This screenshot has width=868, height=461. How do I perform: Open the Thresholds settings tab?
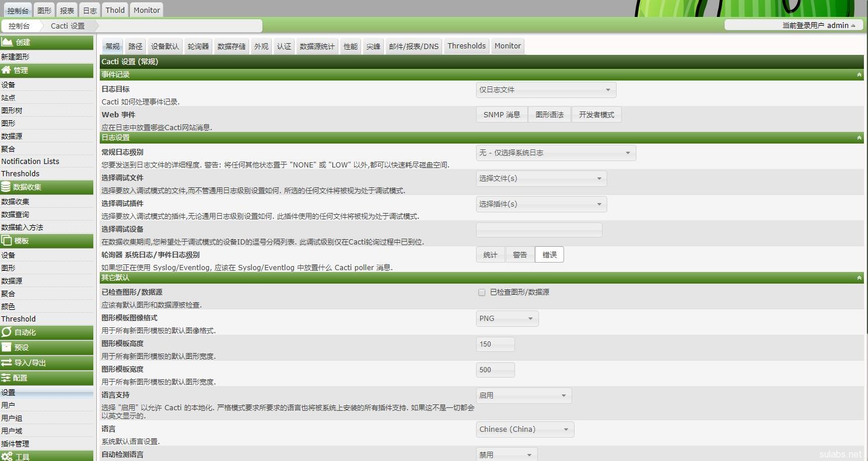(x=467, y=46)
